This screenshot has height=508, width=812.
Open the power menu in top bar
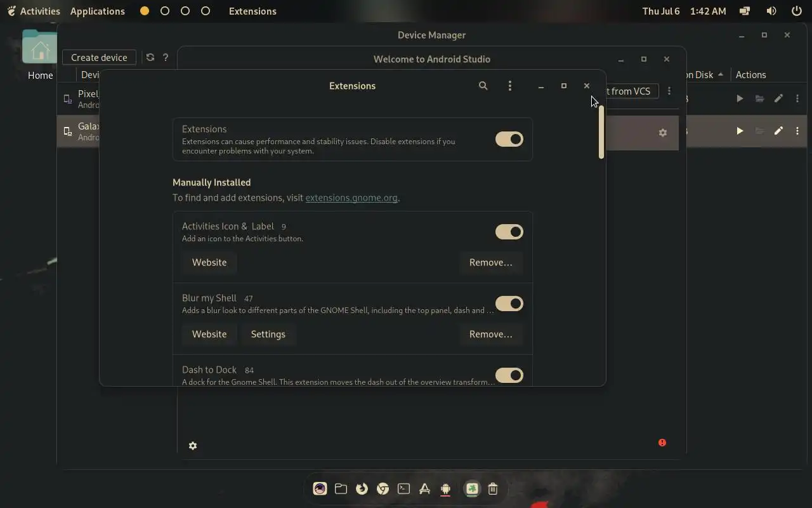[x=797, y=11]
